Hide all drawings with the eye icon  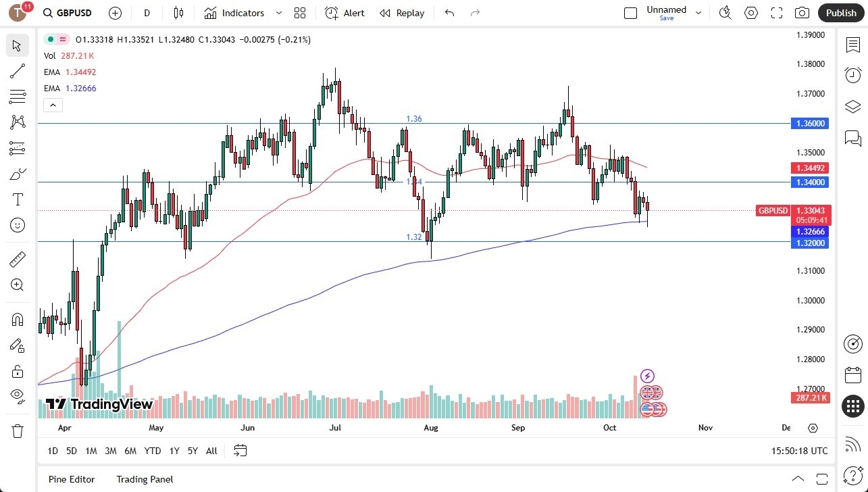point(17,397)
